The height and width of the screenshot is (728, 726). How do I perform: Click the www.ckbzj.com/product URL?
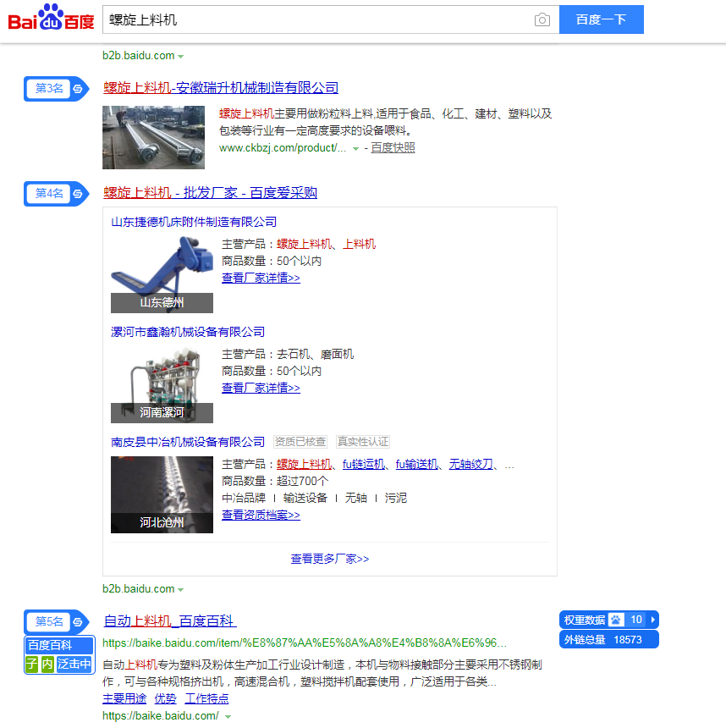[x=283, y=148]
